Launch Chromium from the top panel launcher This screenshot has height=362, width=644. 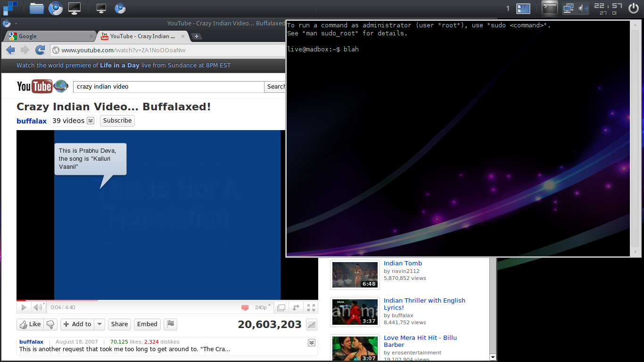click(x=56, y=8)
